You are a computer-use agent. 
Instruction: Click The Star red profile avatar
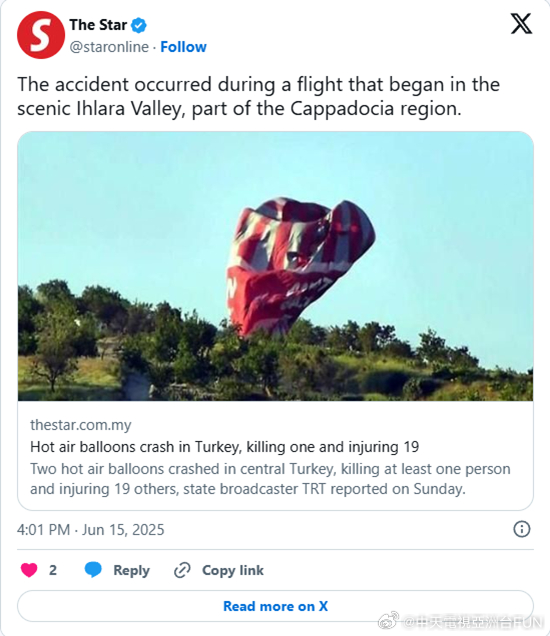point(41,35)
